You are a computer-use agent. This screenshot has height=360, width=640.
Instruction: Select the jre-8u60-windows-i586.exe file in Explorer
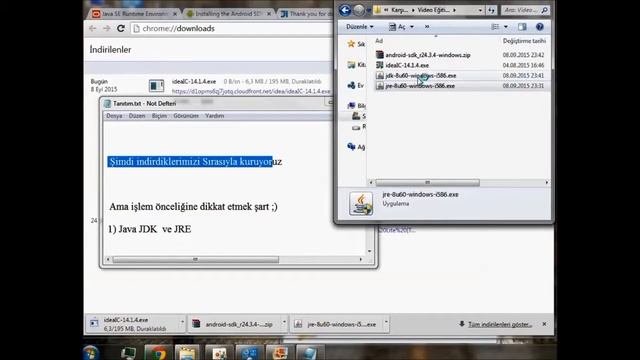point(420,86)
